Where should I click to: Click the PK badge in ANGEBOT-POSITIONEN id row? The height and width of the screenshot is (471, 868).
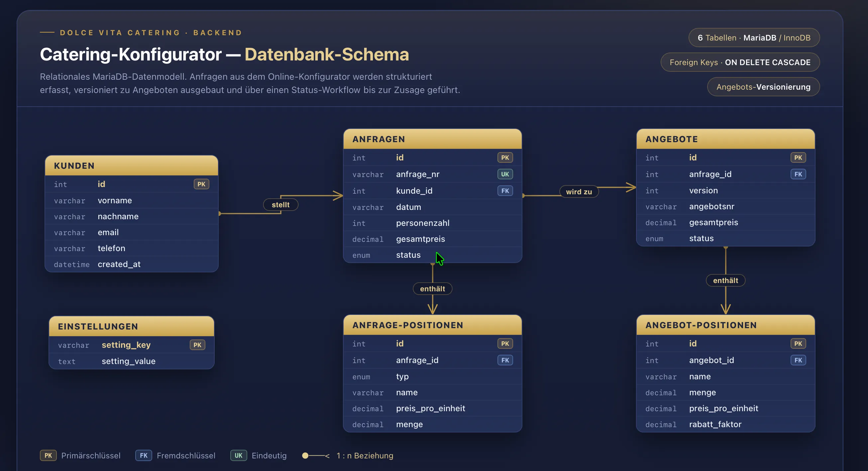(798, 343)
